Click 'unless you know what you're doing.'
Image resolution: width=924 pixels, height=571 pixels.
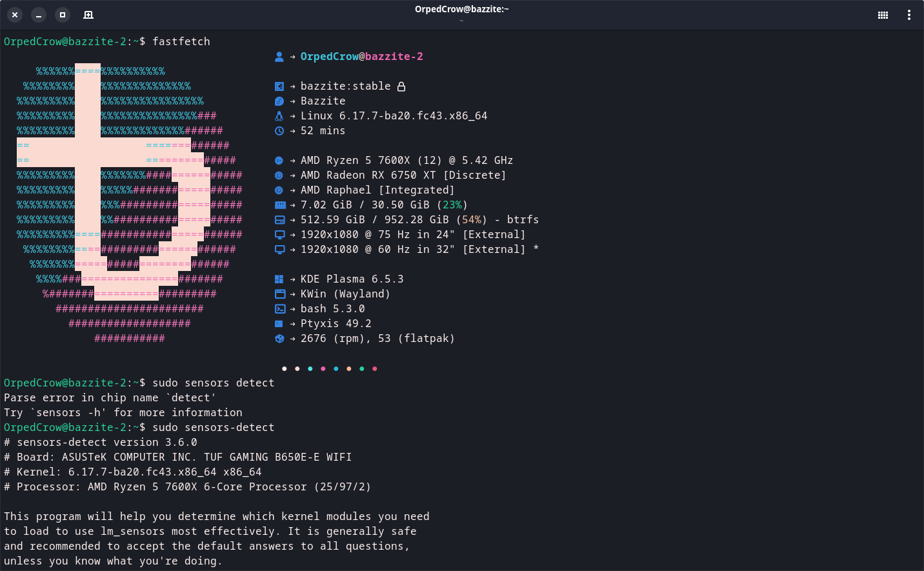pyautogui.click(x=113, y=561)
